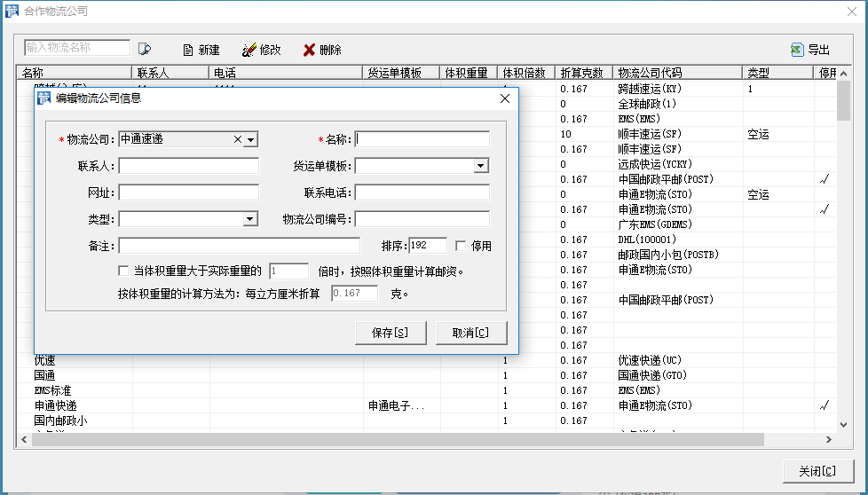Image resolution: width=868 pixels, height=495 pixels.
Task: Click the search magnifier icon
Action: pos(145,49)
